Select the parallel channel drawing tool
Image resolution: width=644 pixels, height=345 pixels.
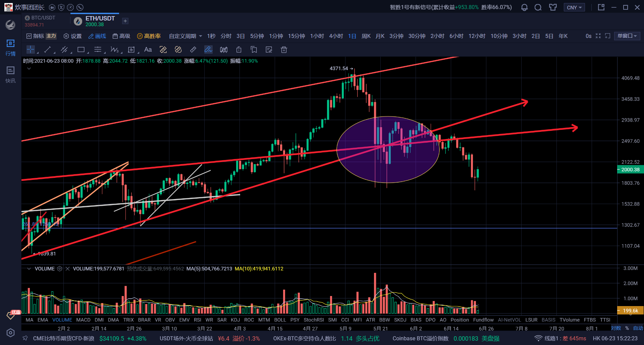64,50
